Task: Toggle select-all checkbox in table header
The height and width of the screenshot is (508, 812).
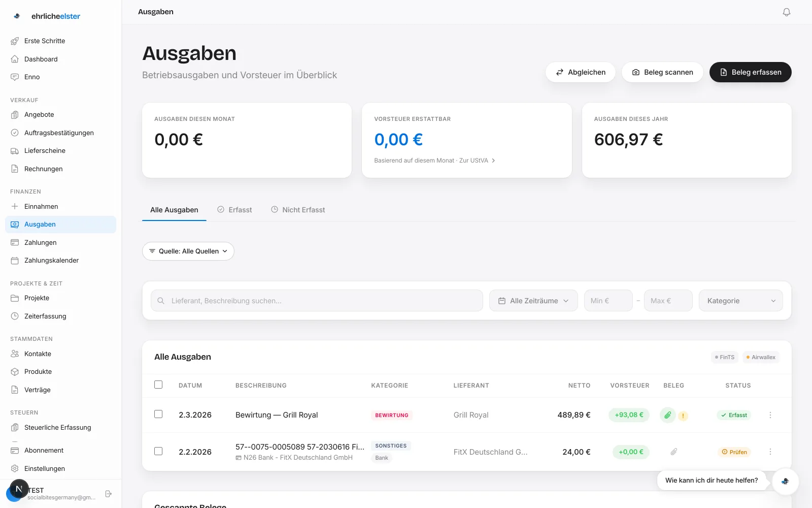Action: pyautogui.click(x=158, y=385)
